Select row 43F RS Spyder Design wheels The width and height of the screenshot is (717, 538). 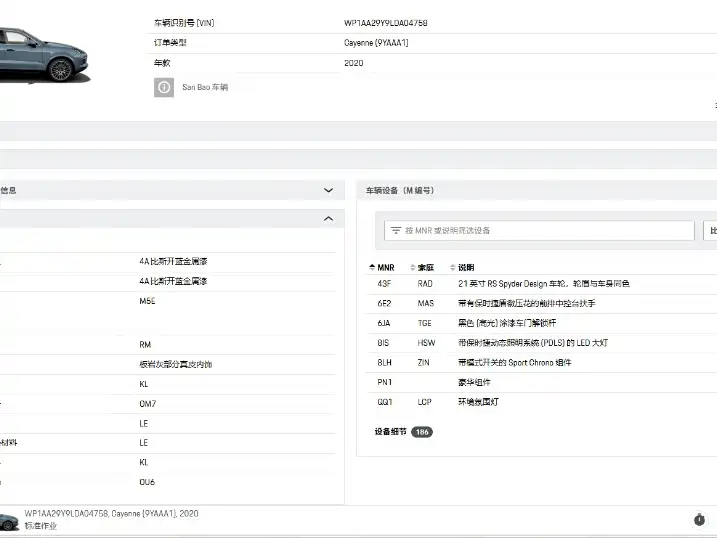541,284
